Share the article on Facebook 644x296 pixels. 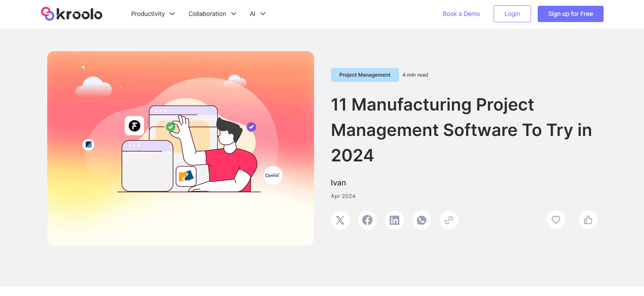click(x=367, y=220)
